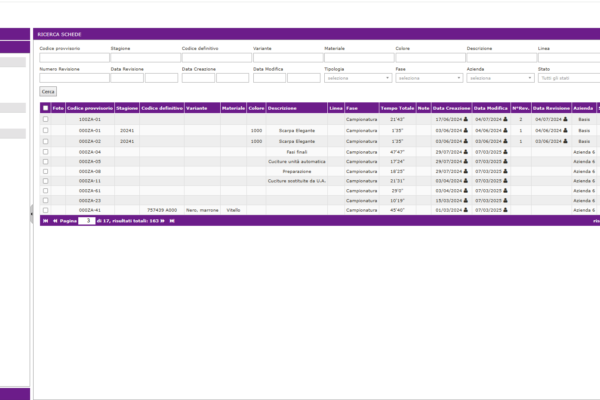Go to next results page
This screenshot has width=600, height=400.
[x=160, y=221]
